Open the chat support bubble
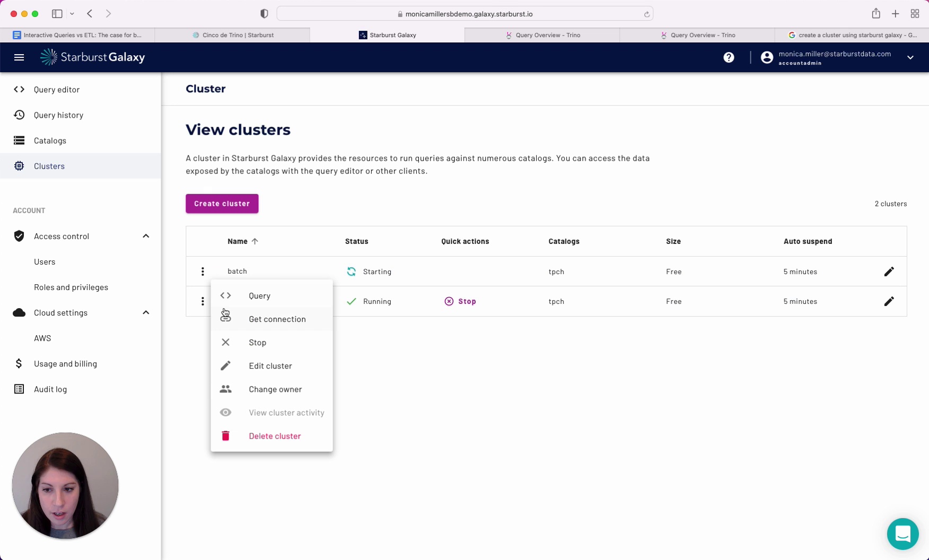Screen dimensions: 929x560 tap(902, 533)
